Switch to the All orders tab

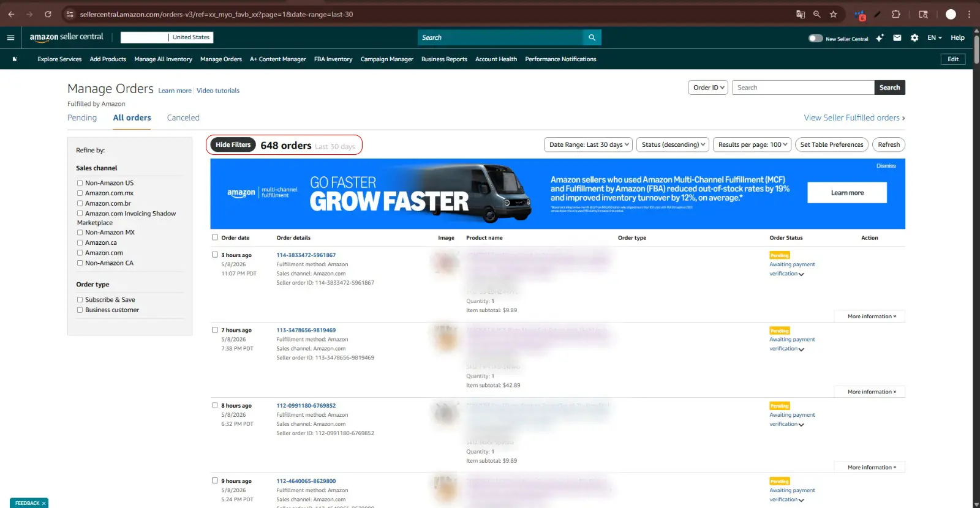coord(132,118)
